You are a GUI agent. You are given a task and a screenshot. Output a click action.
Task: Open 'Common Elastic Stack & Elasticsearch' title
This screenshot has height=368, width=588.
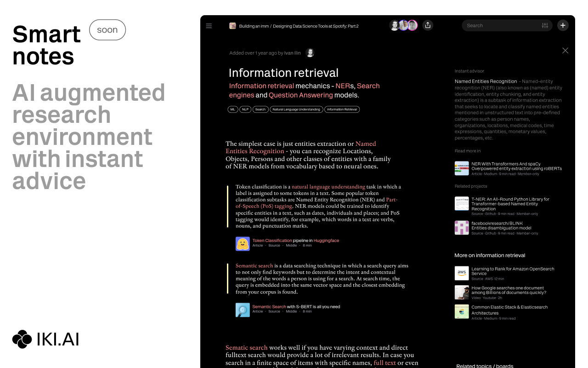[x=510, y=310]
